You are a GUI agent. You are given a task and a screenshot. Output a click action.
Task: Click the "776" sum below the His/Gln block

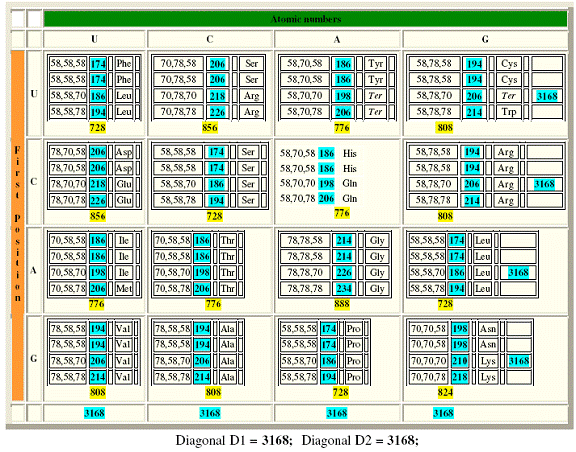[342, 213]
